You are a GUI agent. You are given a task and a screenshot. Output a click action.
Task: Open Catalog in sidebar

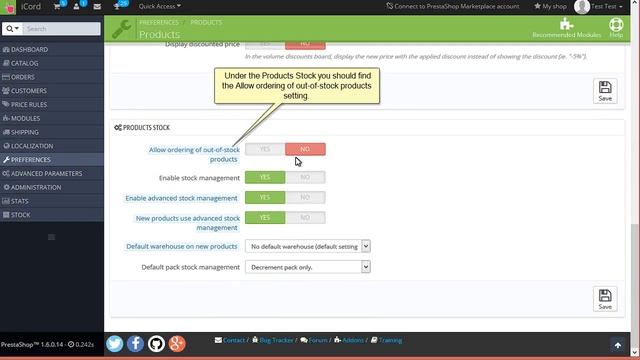(x=52, y=63)
